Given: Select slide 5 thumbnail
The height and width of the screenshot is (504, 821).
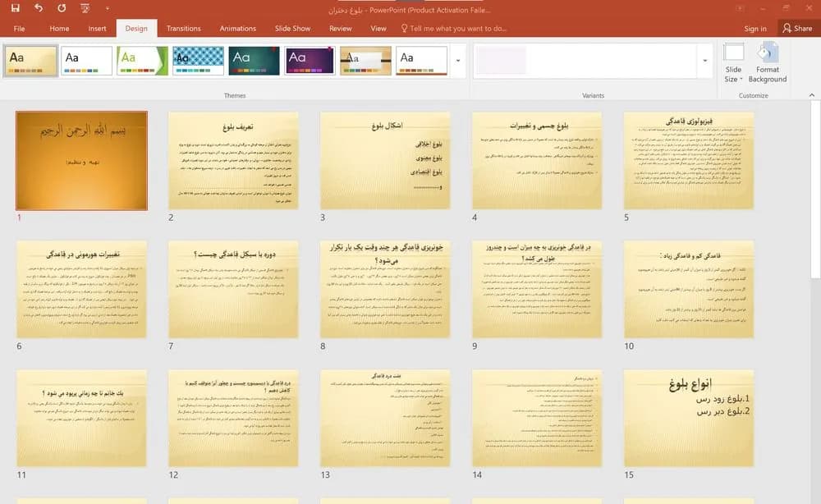Looking at the screenshot, I should 689,161.
